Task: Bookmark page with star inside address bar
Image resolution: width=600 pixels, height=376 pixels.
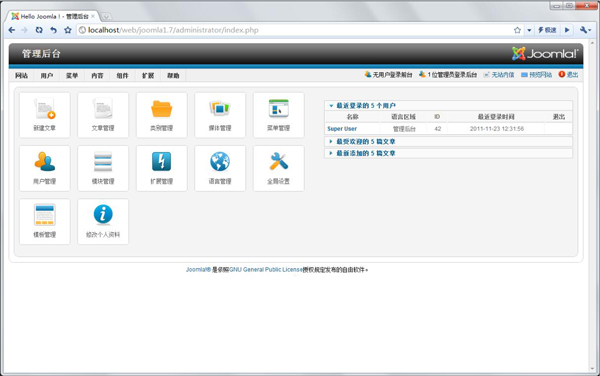Action: (517, 30)
